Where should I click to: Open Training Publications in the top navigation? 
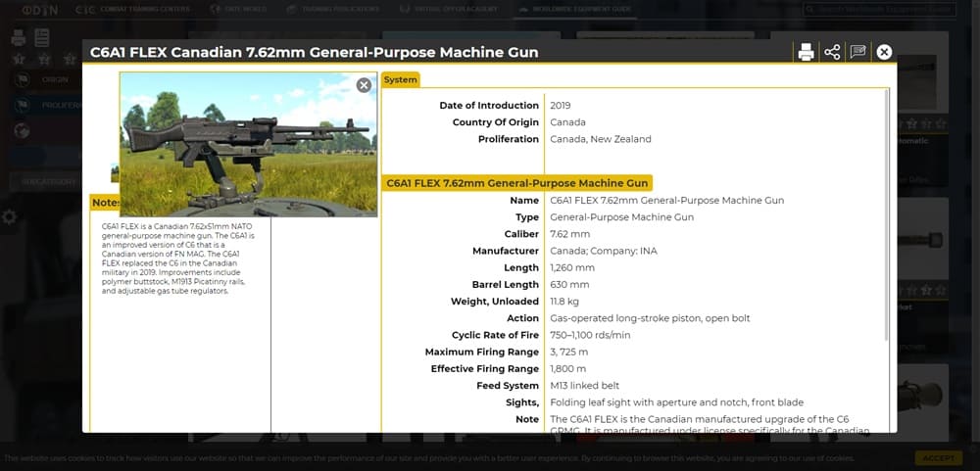333,10
